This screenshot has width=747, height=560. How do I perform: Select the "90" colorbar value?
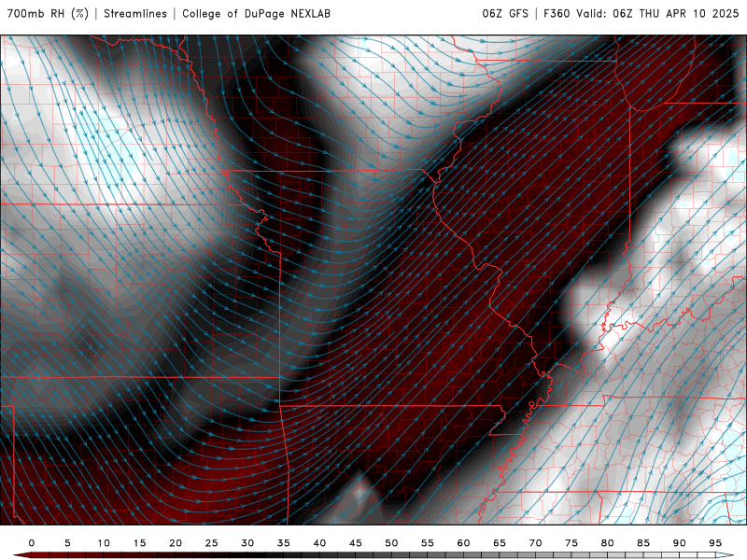(x=680, y=543)
